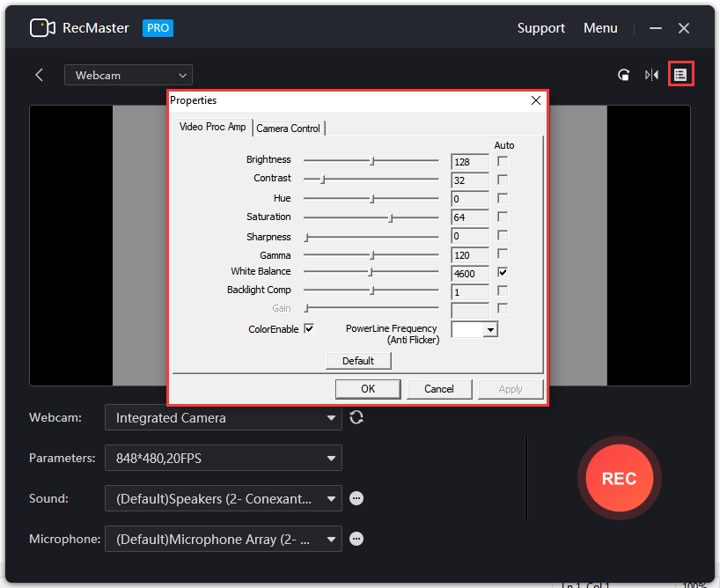The image size is (720, 588).
Task: Enable Auto for Hue
Action: coord(503,198)
